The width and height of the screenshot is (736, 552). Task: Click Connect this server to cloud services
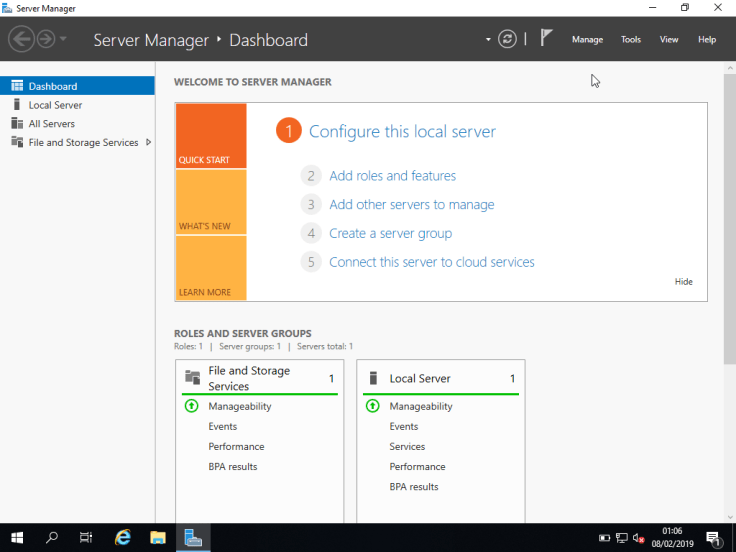[x=431, y=262]
